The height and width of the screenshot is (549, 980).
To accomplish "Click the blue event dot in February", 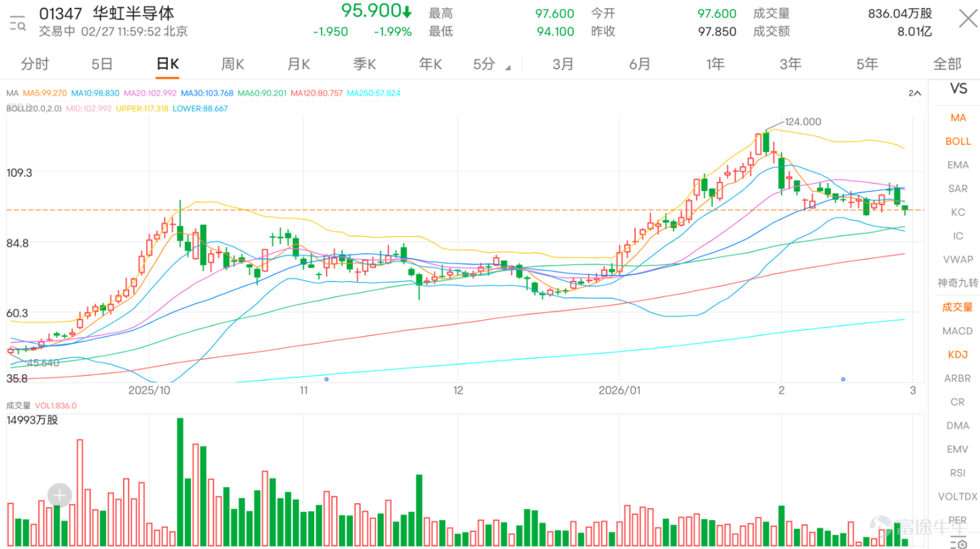I will point(843,379).
